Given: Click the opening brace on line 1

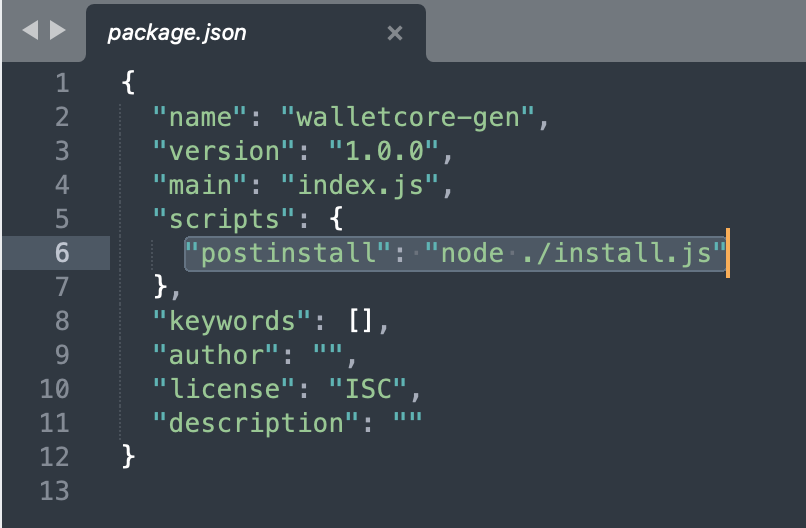Looking at the screenshot, I should (127, 83).
